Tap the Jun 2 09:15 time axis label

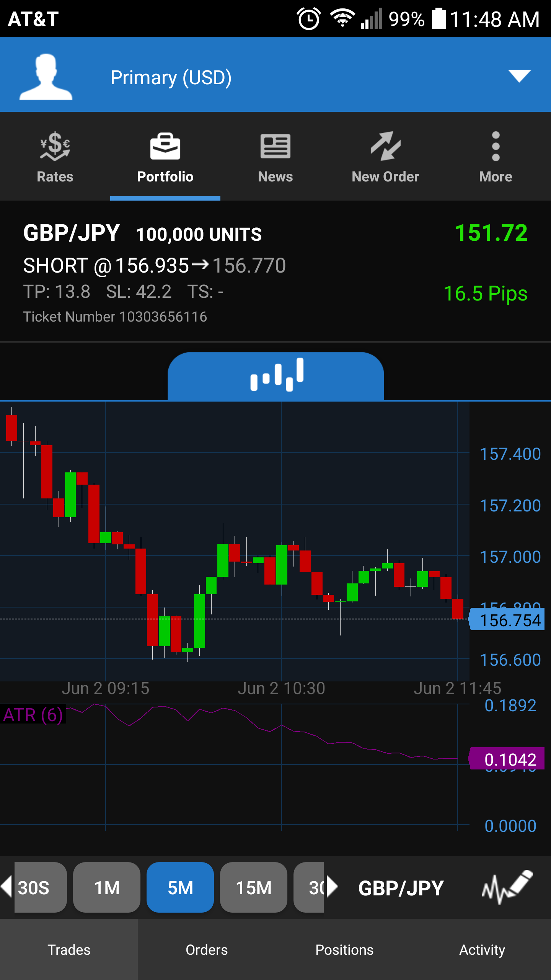105,688
